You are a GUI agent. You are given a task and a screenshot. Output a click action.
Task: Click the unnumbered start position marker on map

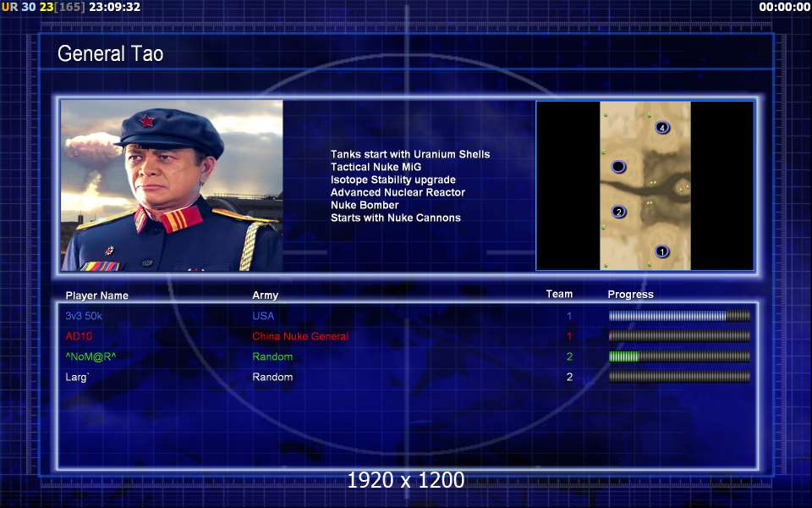(x=618, y=167)
